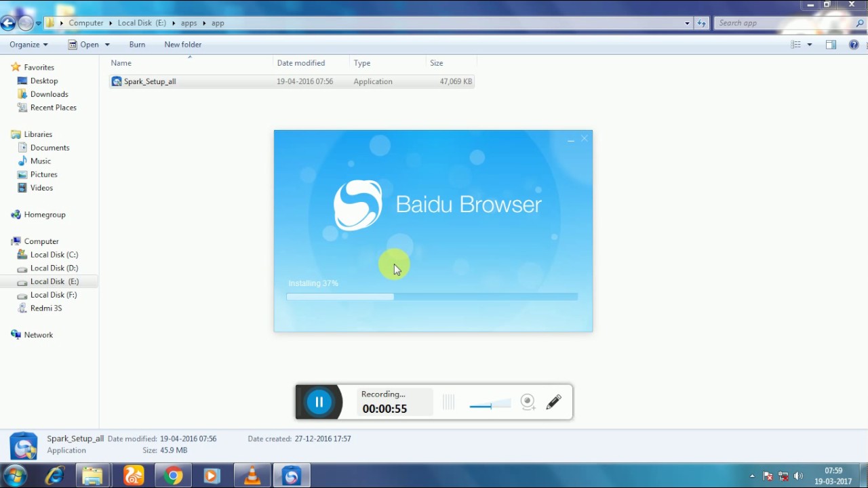
Task: Open Network in navigation pane
Action: click(38, 335)
